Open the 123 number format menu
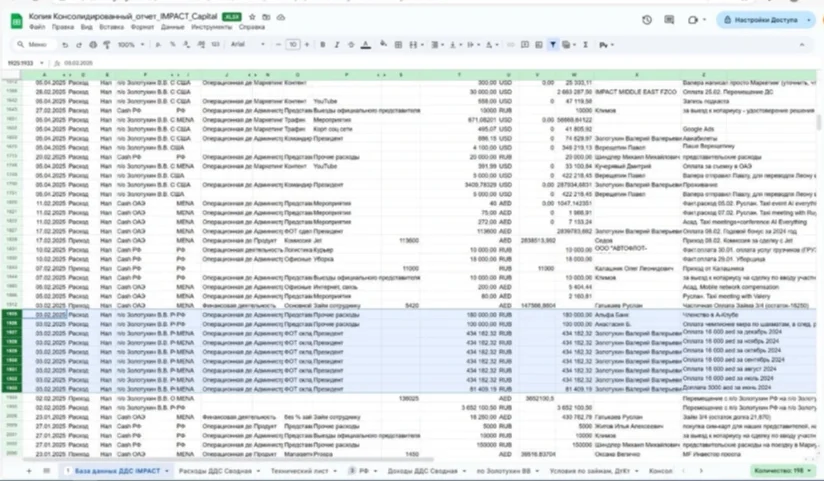 click(x=215, y=45)
